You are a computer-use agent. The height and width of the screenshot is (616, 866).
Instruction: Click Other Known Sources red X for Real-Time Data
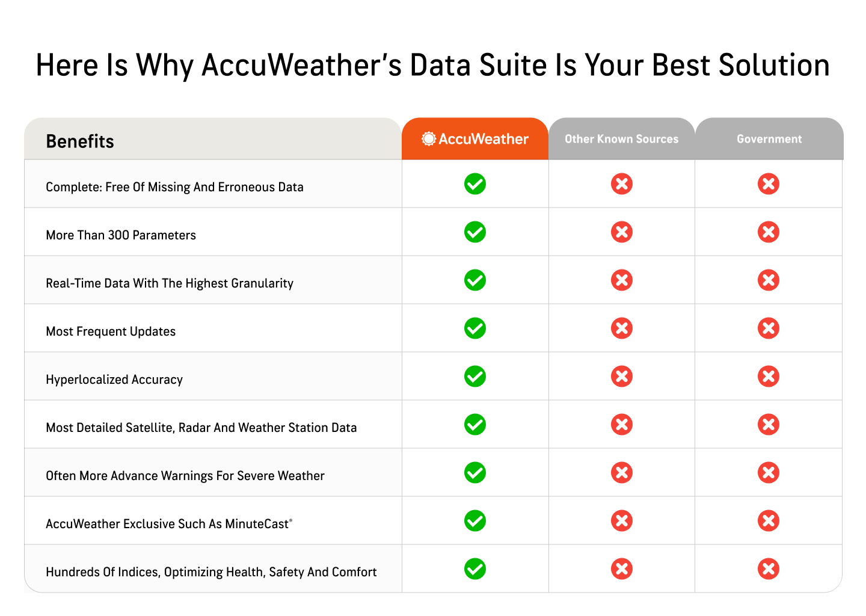pos(622,280)
